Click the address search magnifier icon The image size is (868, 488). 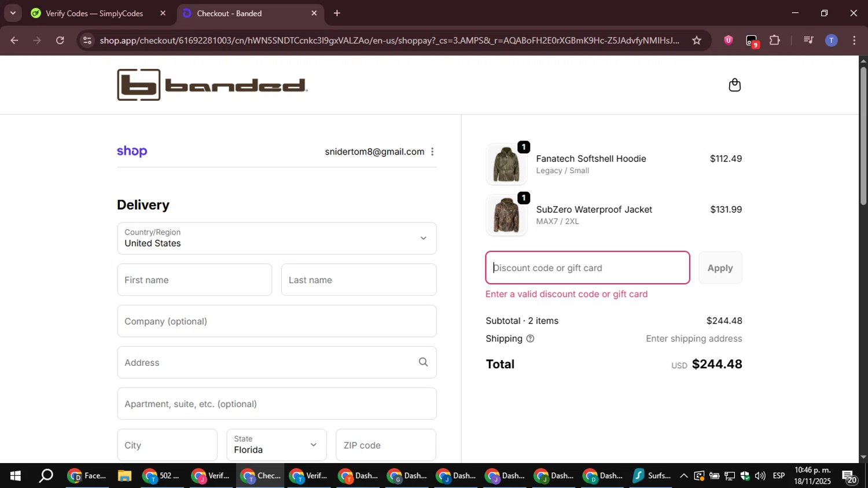coord(424,362)
